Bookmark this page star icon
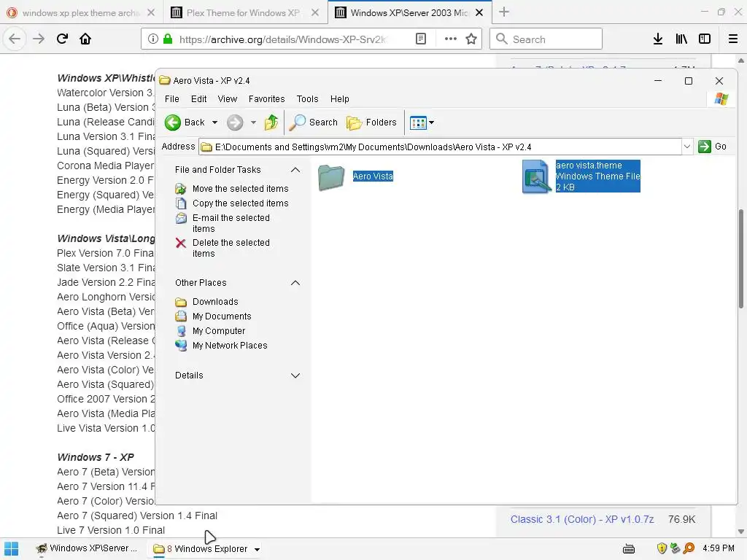Viewport: 747px width, 560px height. [471, 39]
